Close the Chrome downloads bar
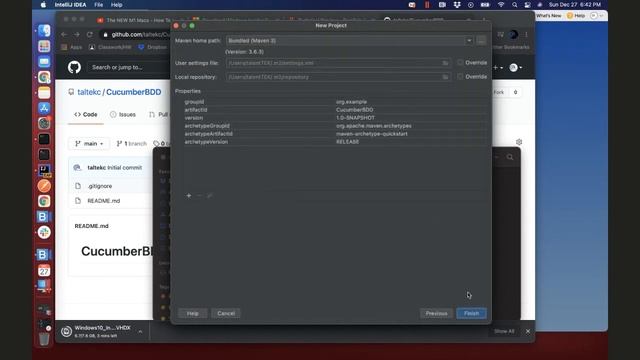The image size is (640, 360). pos(528,331)
